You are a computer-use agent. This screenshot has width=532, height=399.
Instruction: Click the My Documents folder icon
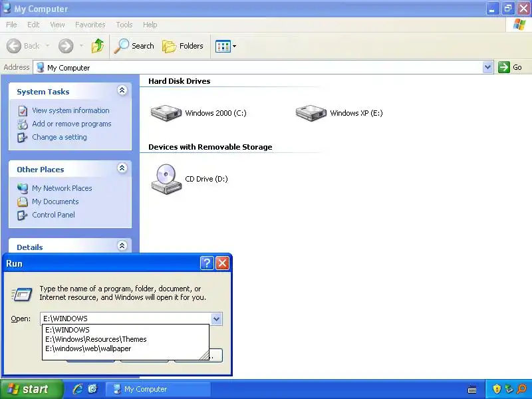tap(23, 201)
